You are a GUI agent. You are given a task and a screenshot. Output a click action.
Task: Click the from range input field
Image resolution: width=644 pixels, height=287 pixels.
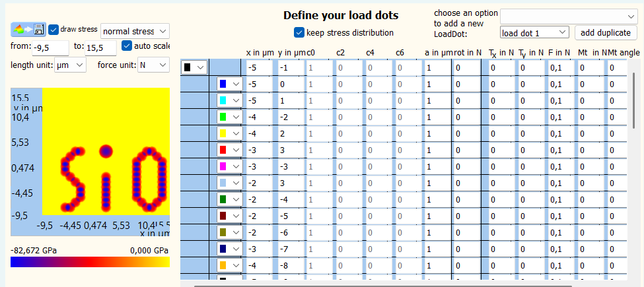pyautogui.click(x=51, y=48)
